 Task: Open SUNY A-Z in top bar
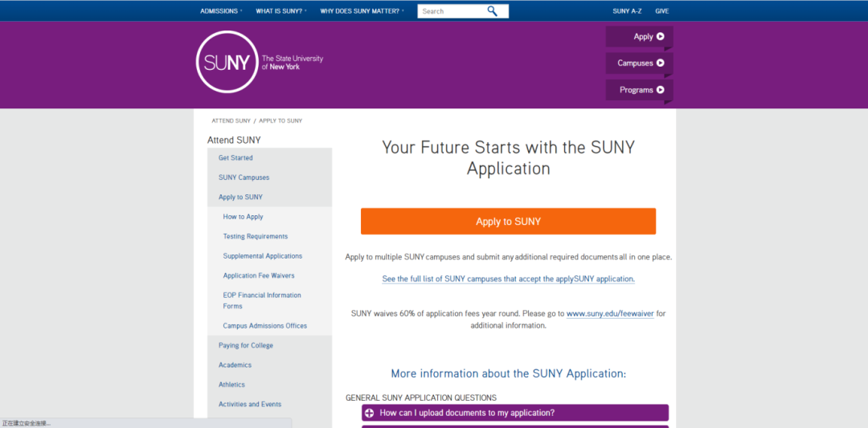click(x=627, y=11)
